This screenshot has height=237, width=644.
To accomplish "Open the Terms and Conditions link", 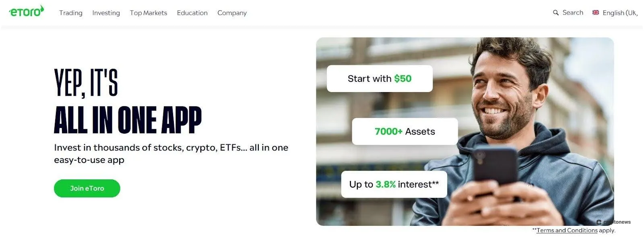I will coord(567,230).
